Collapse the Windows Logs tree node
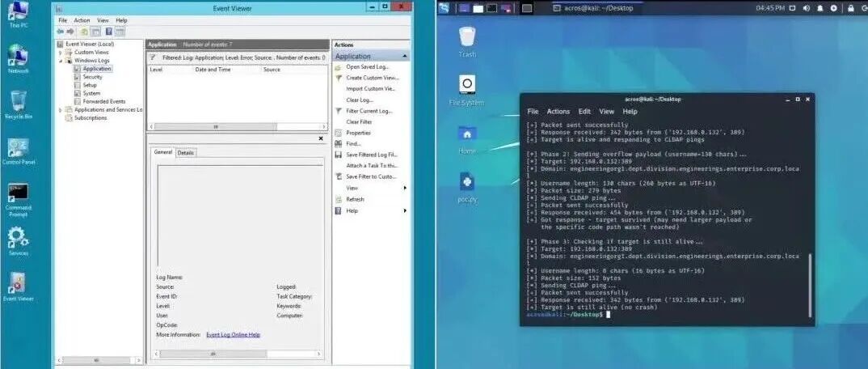Screen dimensions: 868x369 click(61, 61)
